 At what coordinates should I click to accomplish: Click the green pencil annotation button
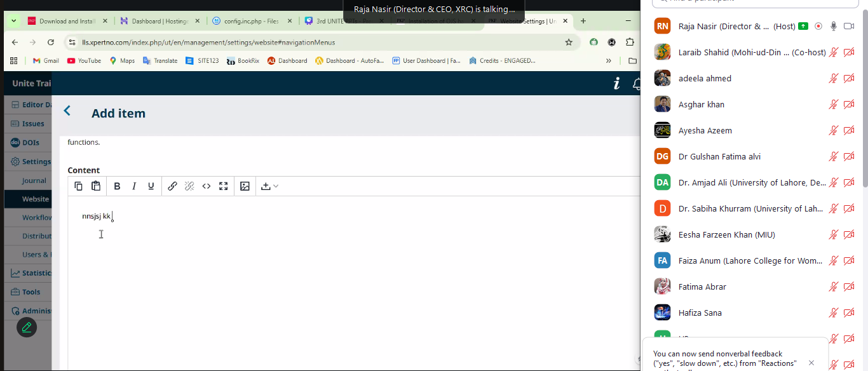tap(27, 327)
